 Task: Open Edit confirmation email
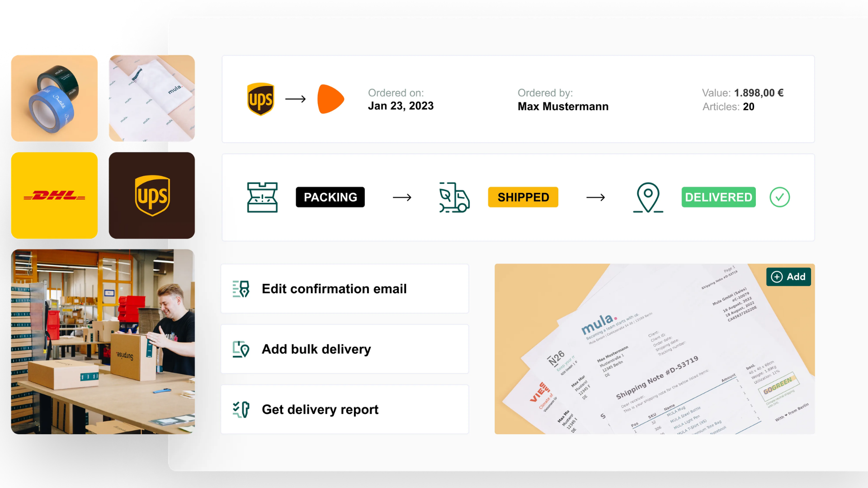click(345, 289)
